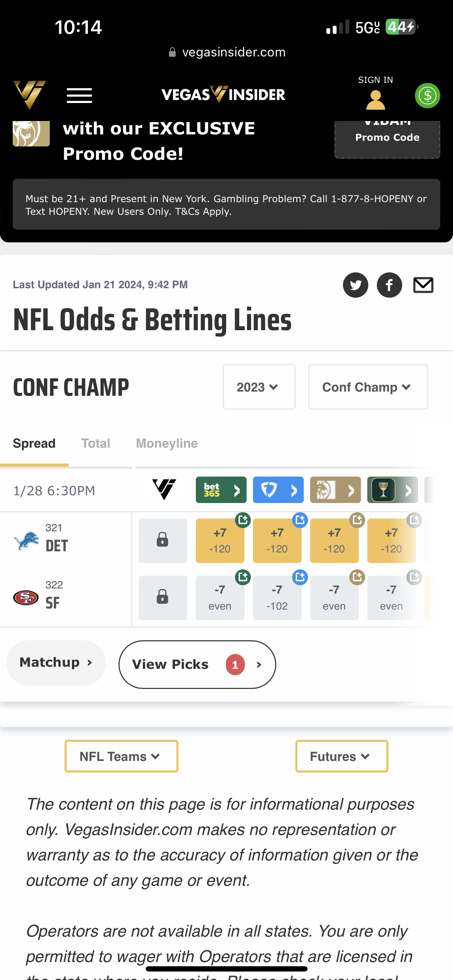Expand the Futures dropdown

(x=341, y=756)
